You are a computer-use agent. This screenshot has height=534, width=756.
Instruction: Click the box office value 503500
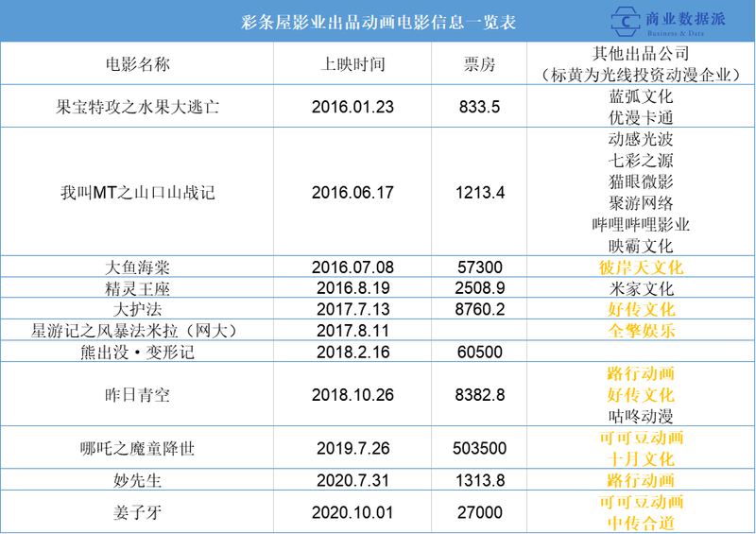click(480, 449)
